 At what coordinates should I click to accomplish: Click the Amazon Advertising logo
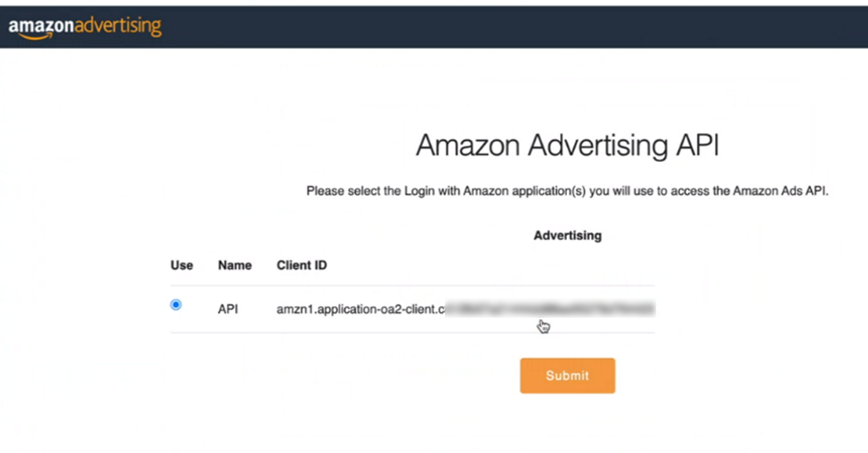[x=85, y=27]
